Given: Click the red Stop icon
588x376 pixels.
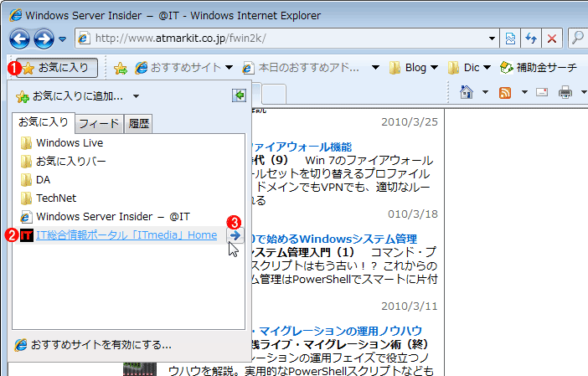Looking at the screenshot, I should 552,39.
